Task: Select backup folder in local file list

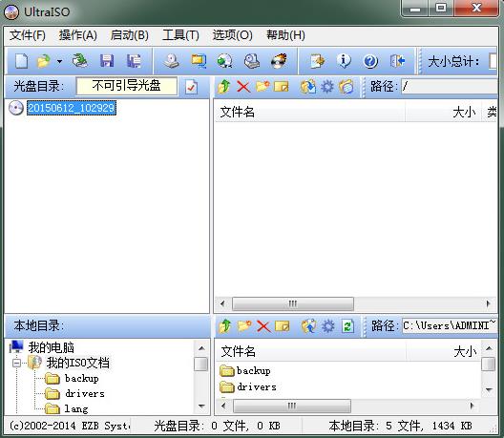Action: (x=254, y=371)
